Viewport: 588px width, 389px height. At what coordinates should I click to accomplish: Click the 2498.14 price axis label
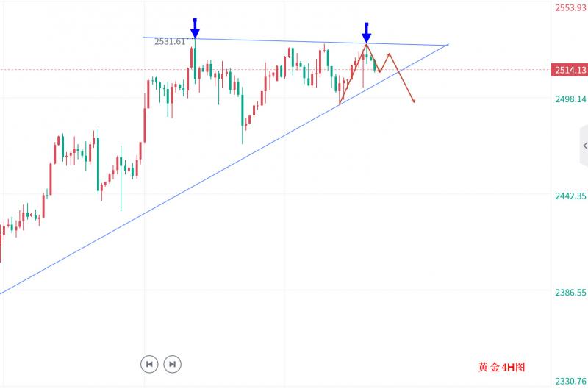pyautogui.click(x=570, y=99)
